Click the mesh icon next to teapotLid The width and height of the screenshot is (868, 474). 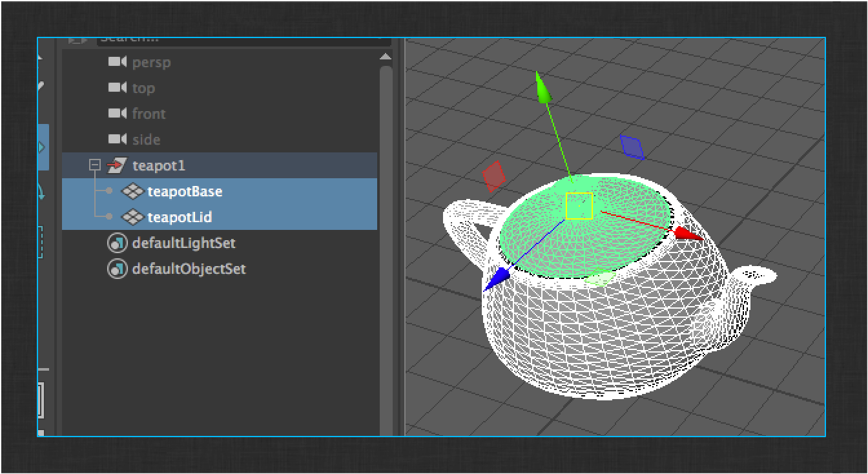[x=132, y=217]
